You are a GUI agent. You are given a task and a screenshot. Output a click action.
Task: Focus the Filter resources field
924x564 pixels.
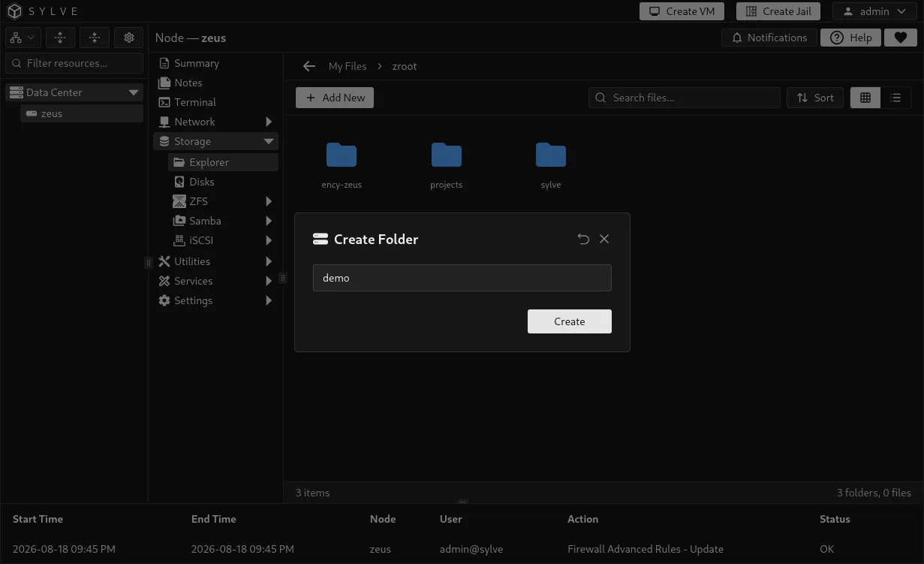coord(74,63)
